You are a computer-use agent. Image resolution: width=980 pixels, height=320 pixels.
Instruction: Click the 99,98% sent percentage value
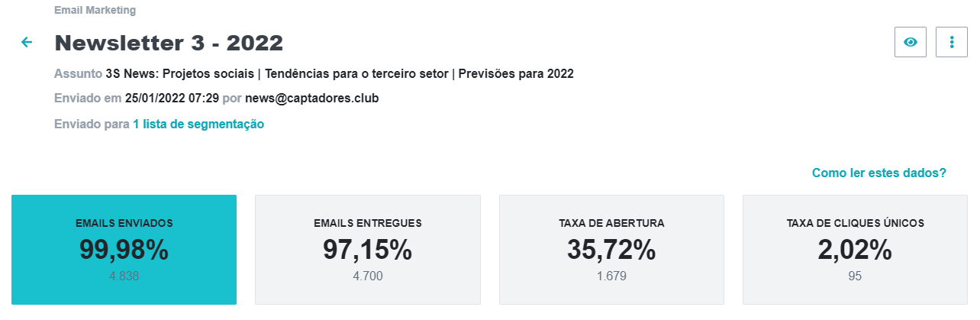click(124, 251)
